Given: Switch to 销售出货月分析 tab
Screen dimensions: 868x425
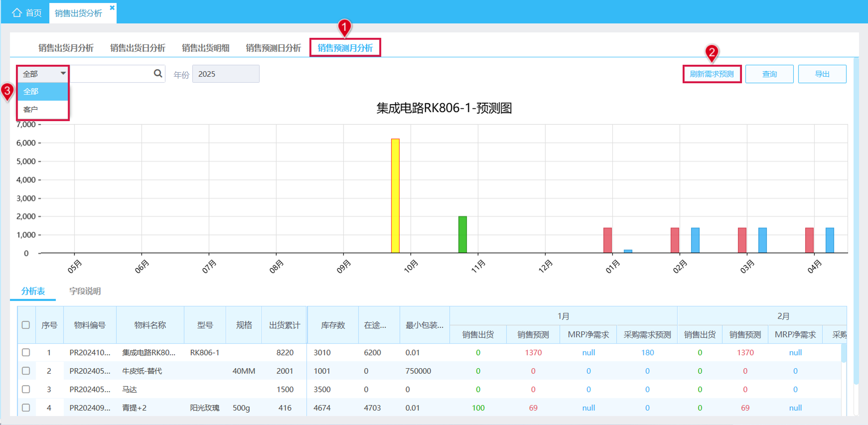Looking at the screenshot, I should [66, 48].
